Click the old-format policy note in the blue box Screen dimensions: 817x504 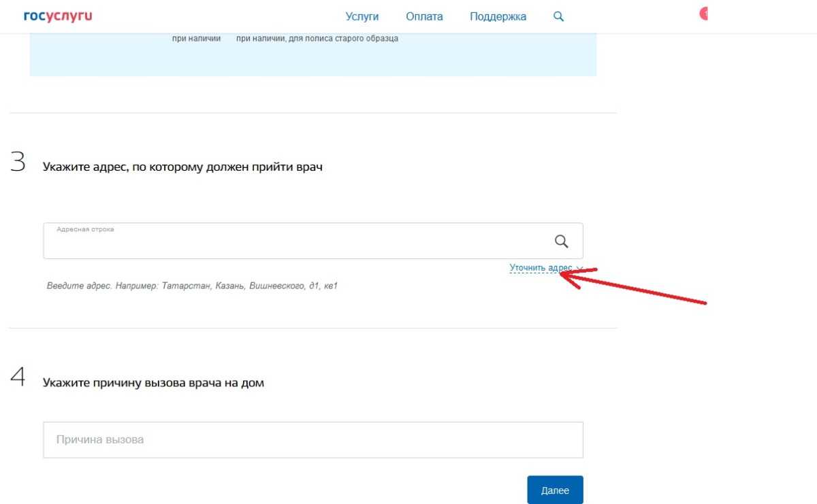[x=317, y=39]
